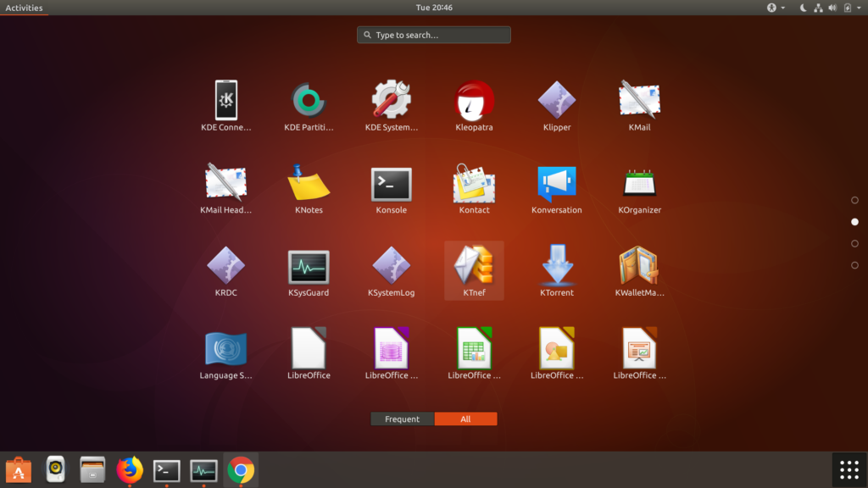
Task: Launch Rhythmbox from the dock
Action: click(x=55, y=470)
